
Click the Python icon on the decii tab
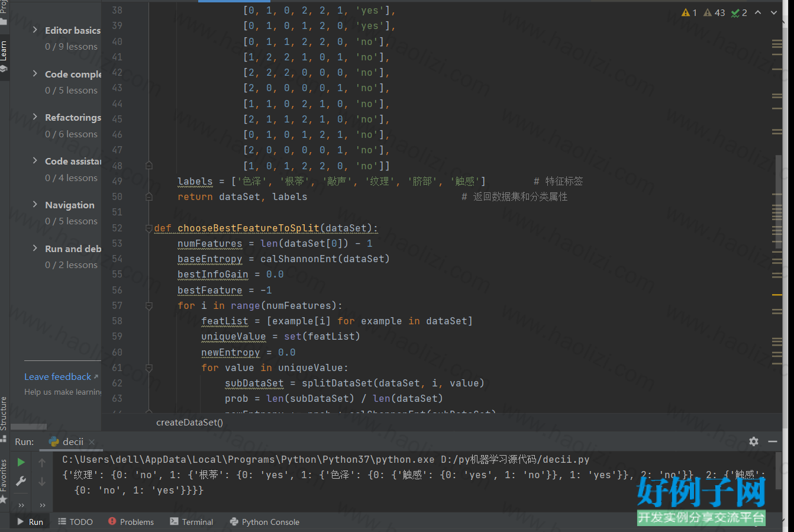point(54,441)
